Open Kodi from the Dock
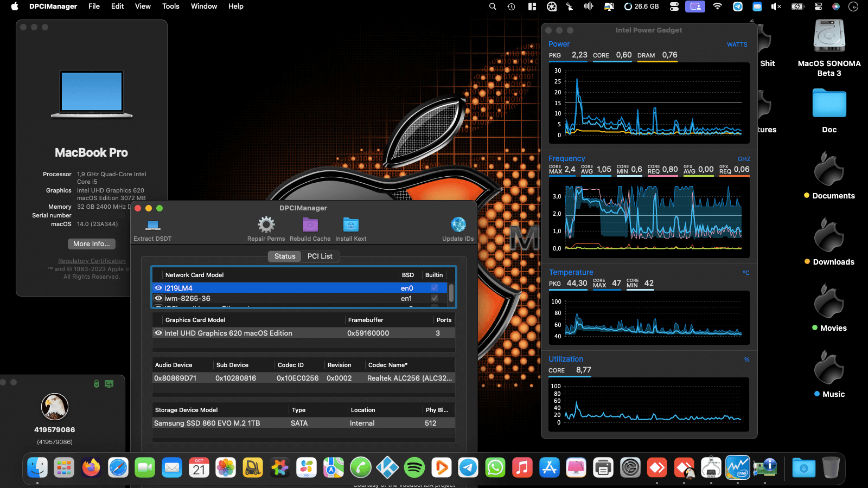 pos(387,467)
